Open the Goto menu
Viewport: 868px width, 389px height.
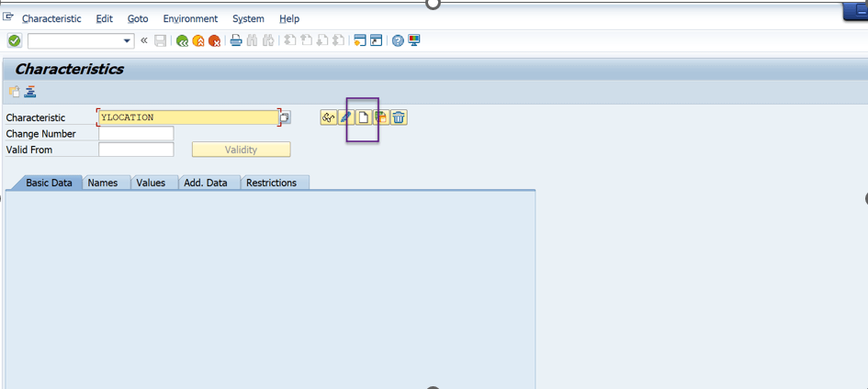(138, 18)
